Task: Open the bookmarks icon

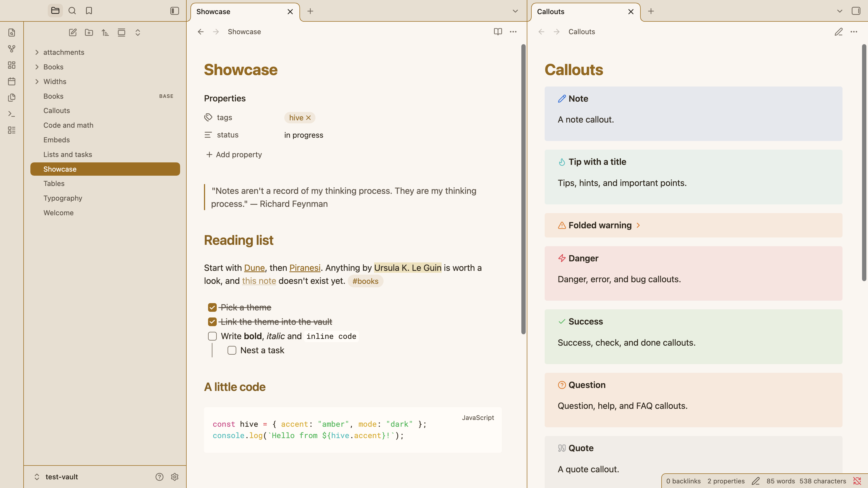Action: tap(89, 11)
